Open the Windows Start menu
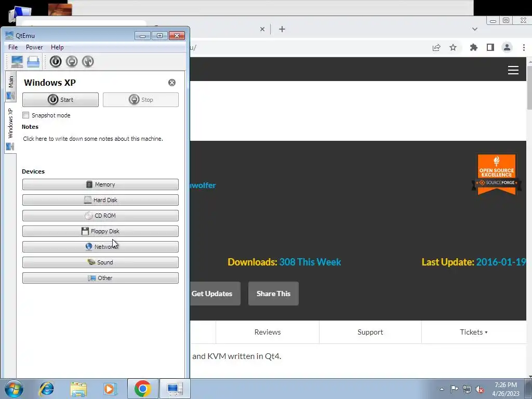 pos(14,389)
